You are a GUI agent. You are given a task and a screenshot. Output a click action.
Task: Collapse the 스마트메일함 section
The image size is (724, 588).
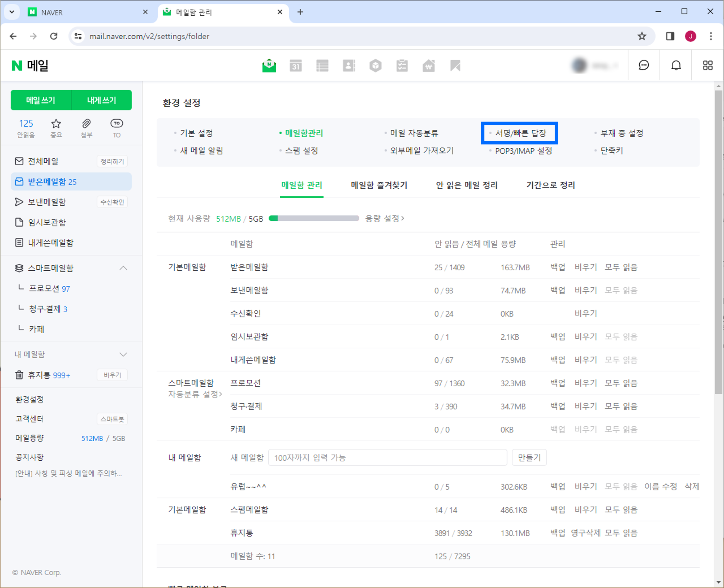[123, 268]
